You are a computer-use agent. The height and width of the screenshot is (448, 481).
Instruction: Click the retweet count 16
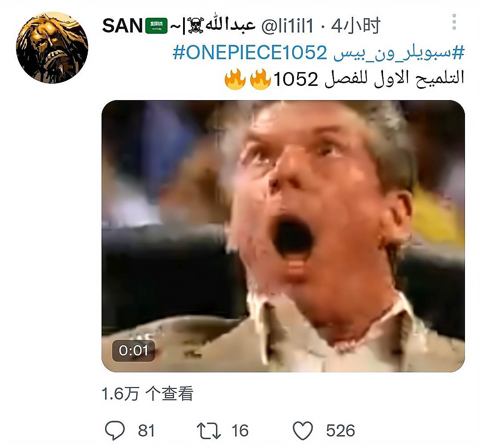[240, 431]
